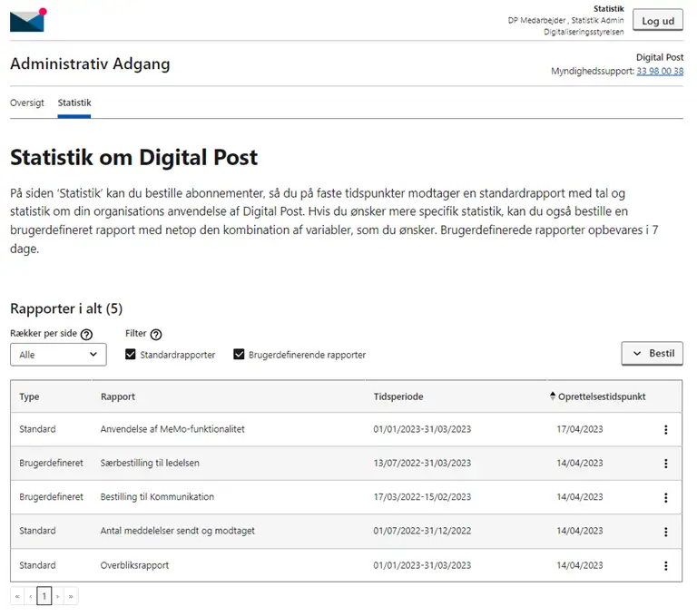Open help icon next to Rækker per side
The width and height of the screenshot is (697, 616).
point(87,334)
